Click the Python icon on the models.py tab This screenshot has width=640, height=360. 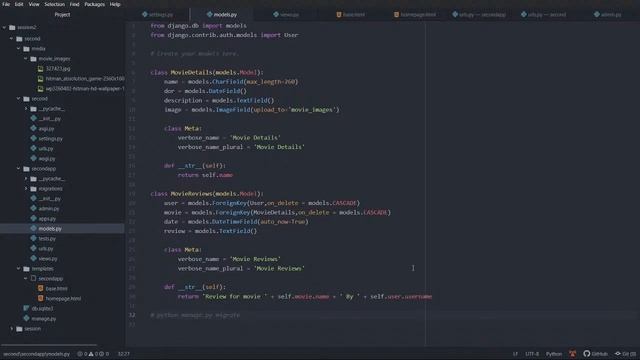pos(209,14)
